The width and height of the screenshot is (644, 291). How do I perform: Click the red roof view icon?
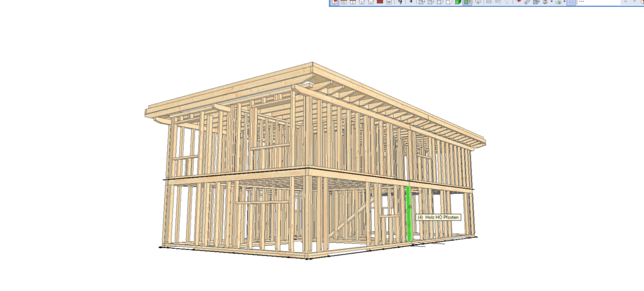[380, 2]
